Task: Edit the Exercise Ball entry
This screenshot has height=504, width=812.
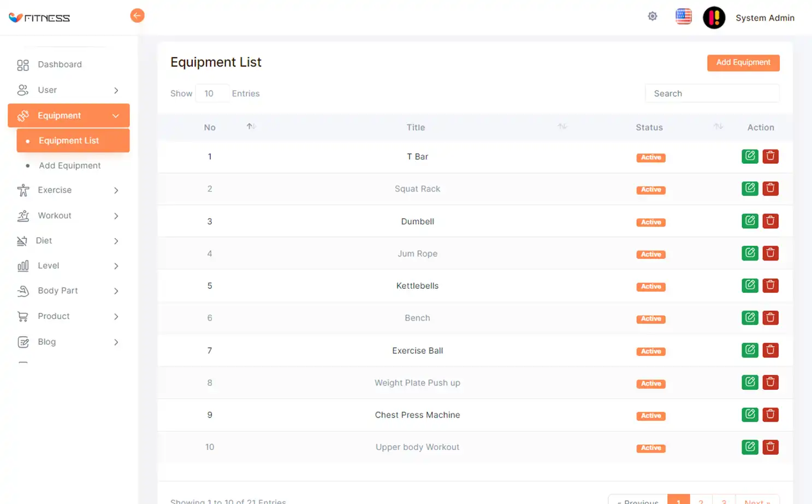Action: coord(750,350)
